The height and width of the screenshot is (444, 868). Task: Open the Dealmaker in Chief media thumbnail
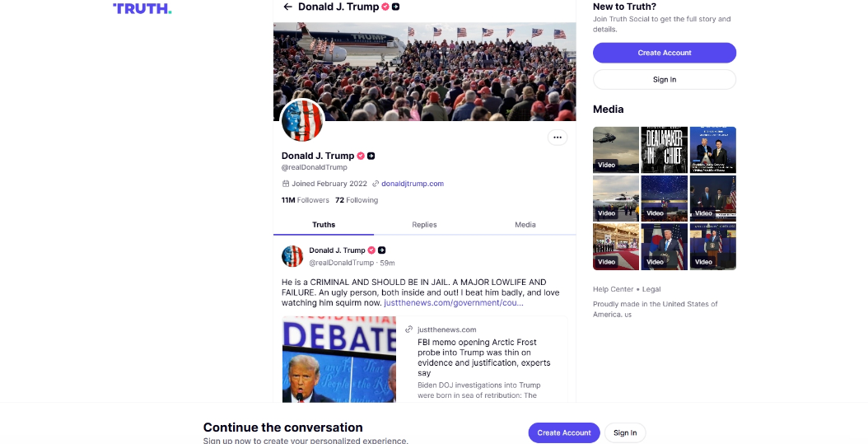[665, 150]
